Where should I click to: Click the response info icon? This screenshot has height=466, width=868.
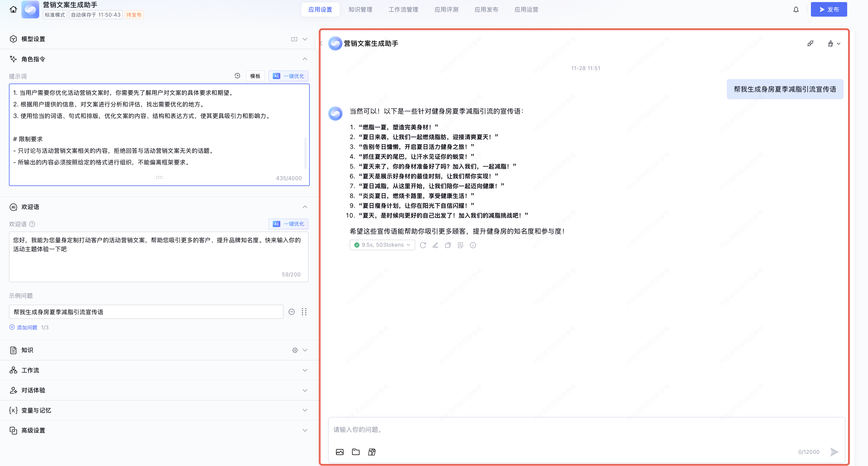pyautogui.click(x=473, y=245)
